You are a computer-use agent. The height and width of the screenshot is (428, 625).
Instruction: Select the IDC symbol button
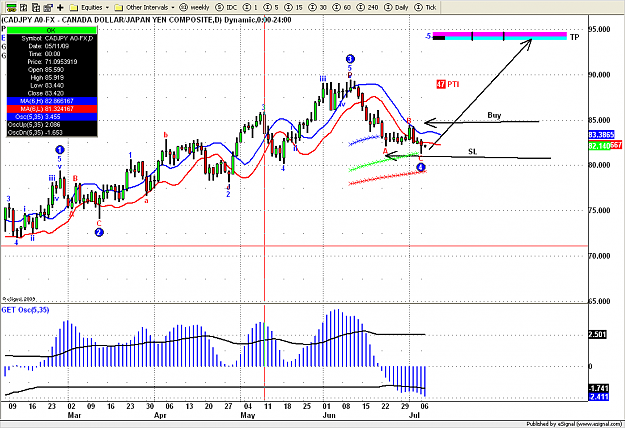click(226, 7)
